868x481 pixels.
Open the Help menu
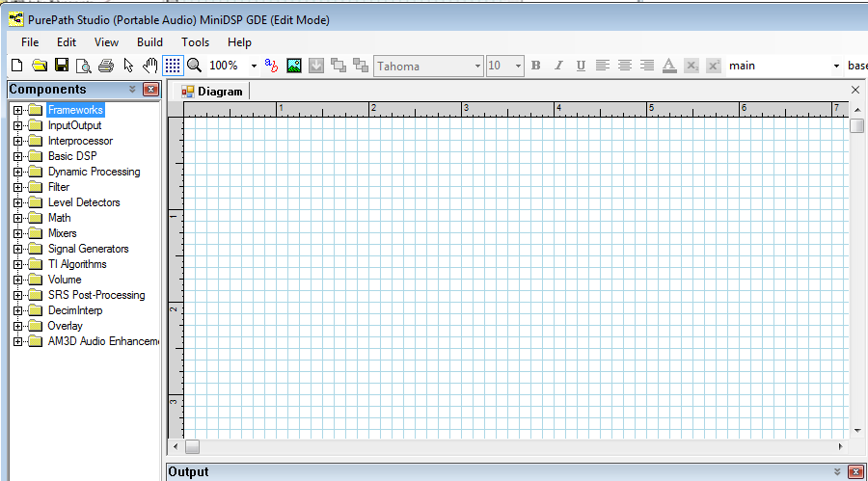239,42
